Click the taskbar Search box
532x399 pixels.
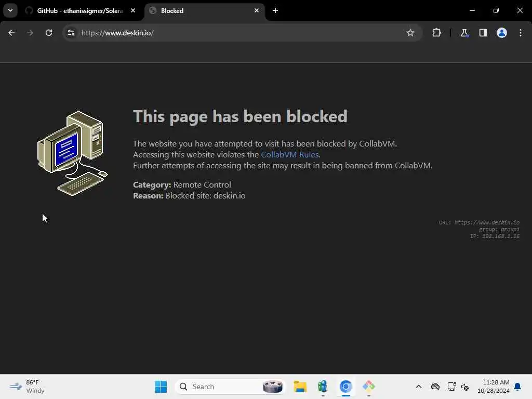(x=230, y=387)
